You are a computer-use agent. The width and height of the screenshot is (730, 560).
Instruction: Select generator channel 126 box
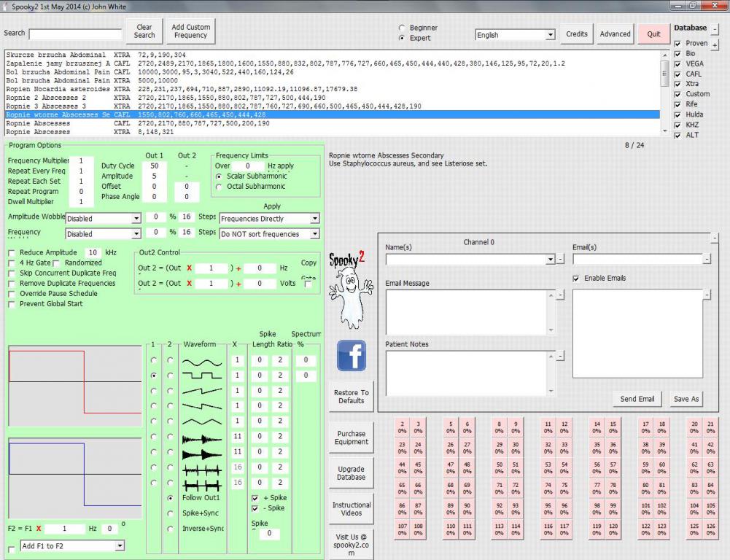(x=710, y=529)
